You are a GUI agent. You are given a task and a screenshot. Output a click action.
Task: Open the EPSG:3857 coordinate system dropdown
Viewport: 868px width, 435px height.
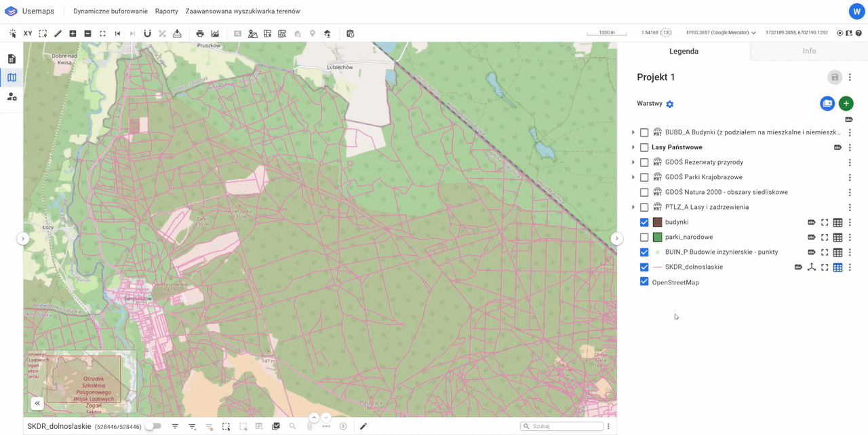click(x=720, y=33)
